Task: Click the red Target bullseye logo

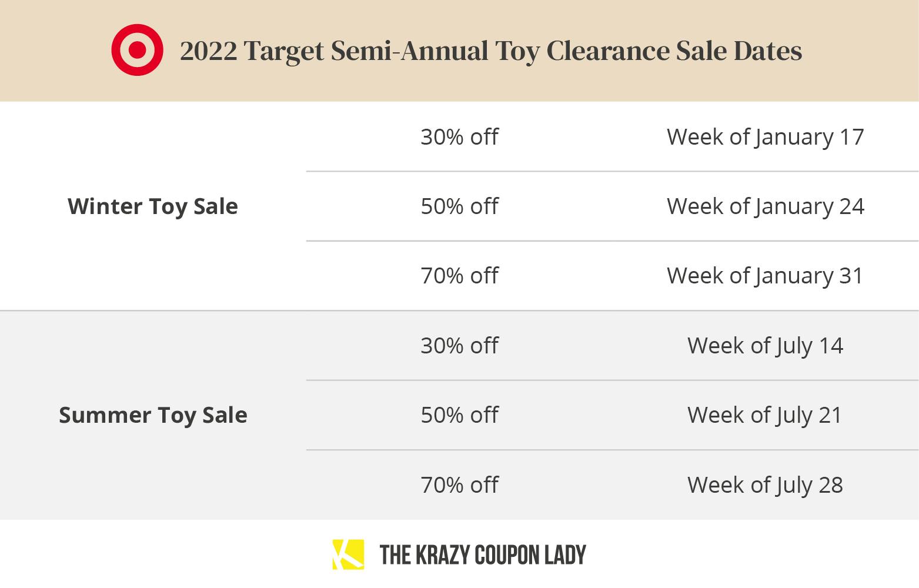Action: point(137,50)
